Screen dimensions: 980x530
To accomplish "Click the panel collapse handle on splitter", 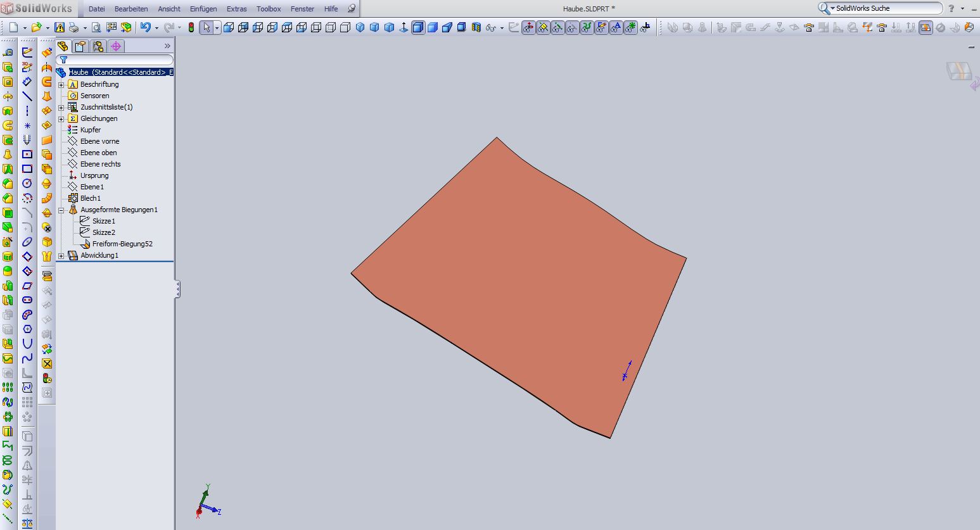I will click(x=178, y=289).
